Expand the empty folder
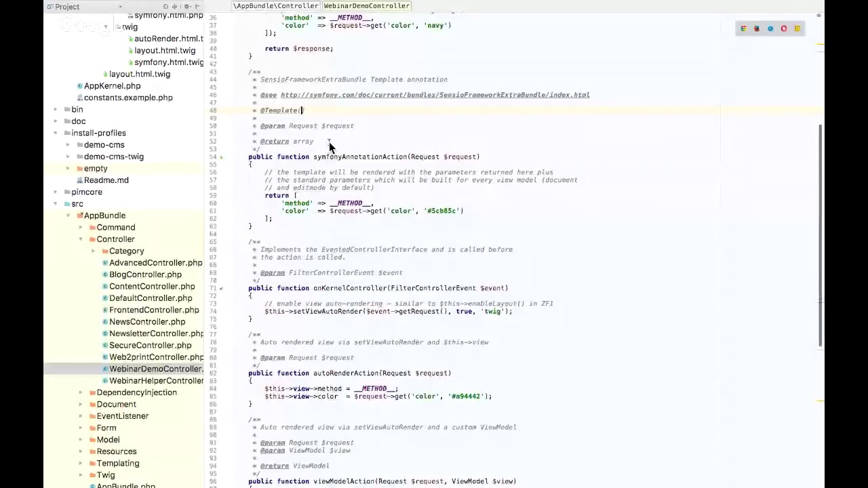The width and height of the screenshot is (868, 488). click(x=68, y=168)
